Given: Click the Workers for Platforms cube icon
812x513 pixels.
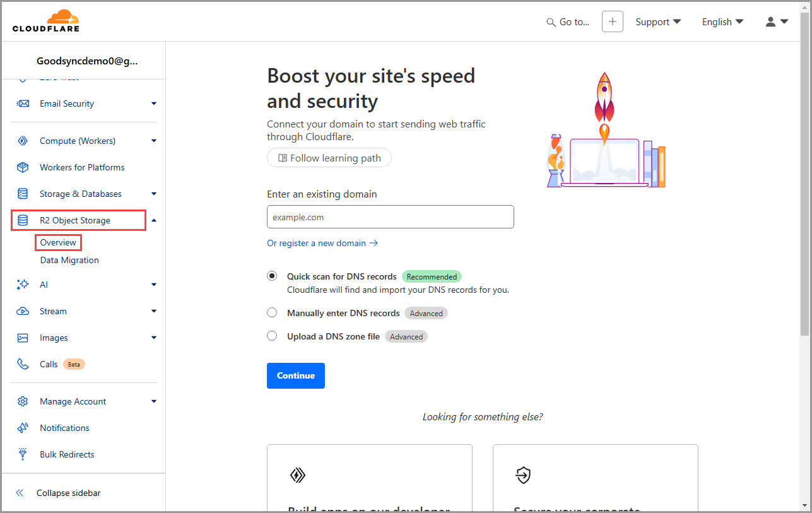Looking at the screenshot, I should [x=23, y=167].
